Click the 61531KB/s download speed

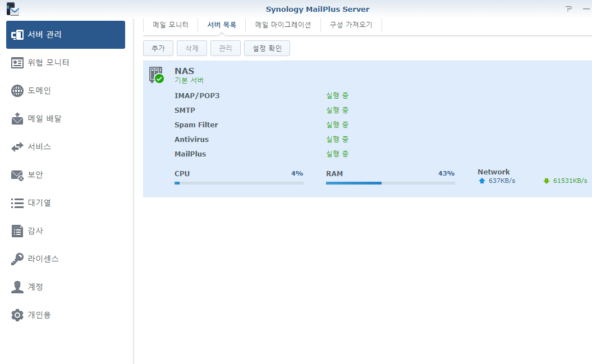click(570, 181)
